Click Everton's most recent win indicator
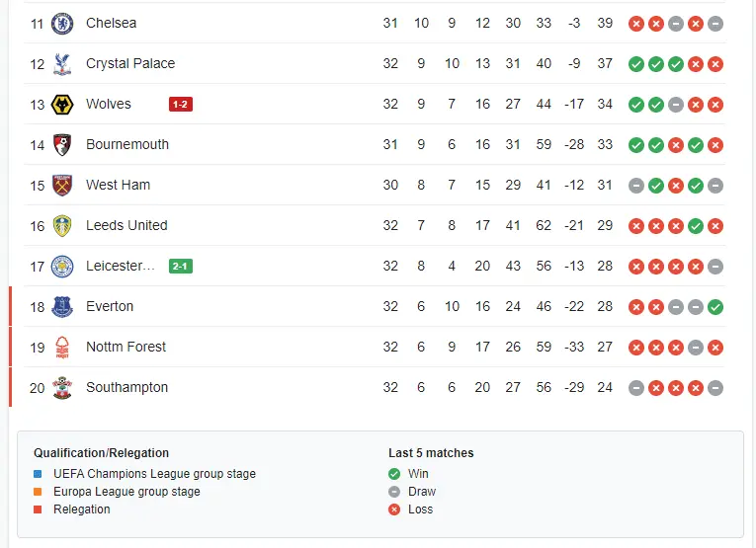Viewport: 756px width, 548px height. coord(715,306)
